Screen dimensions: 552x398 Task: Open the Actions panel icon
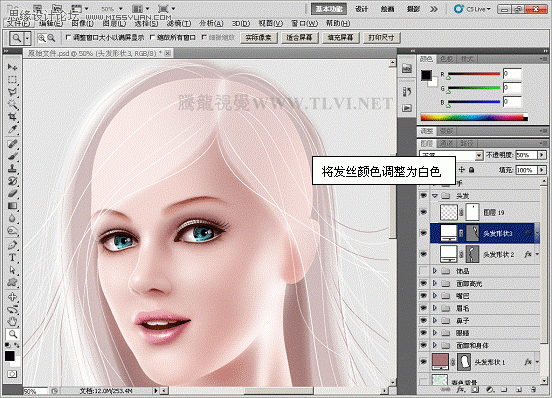(407, 108)
